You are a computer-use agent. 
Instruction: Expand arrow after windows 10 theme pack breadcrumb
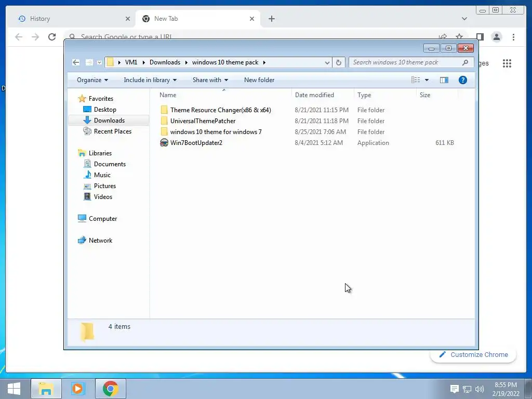coord(264,62)
